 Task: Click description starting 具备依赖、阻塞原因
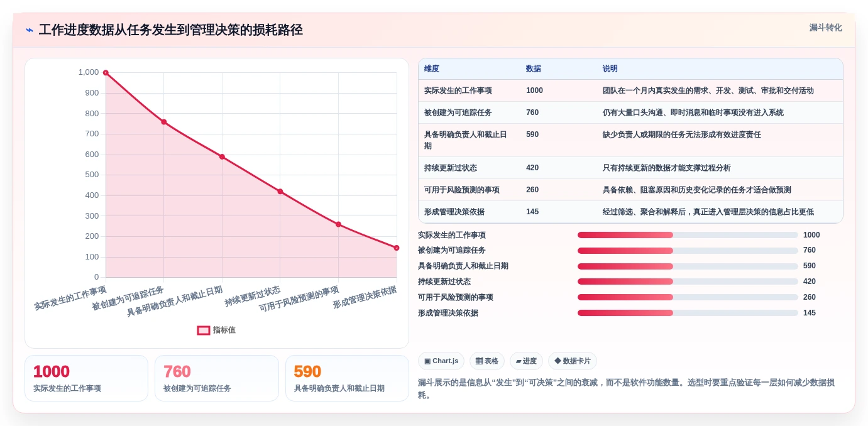click(x=697, y=190)
